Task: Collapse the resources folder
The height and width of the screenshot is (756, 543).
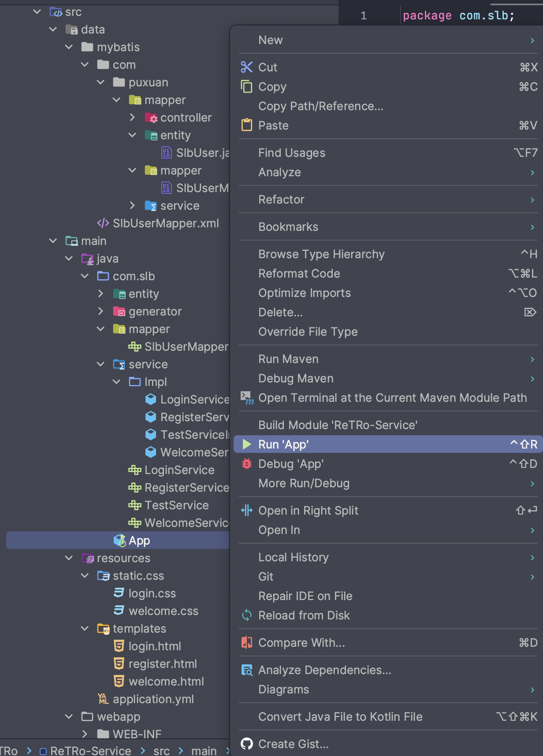Action: (x=69, y=558)
